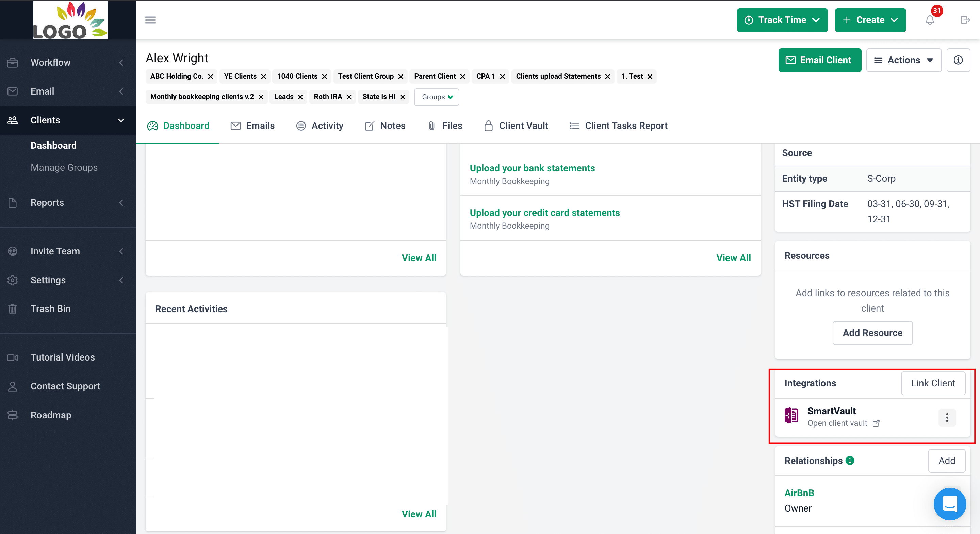Viewport: 980px width, 534px height.
Task: Click the SmartVault integration icon
Action: [x=792, y=416]
